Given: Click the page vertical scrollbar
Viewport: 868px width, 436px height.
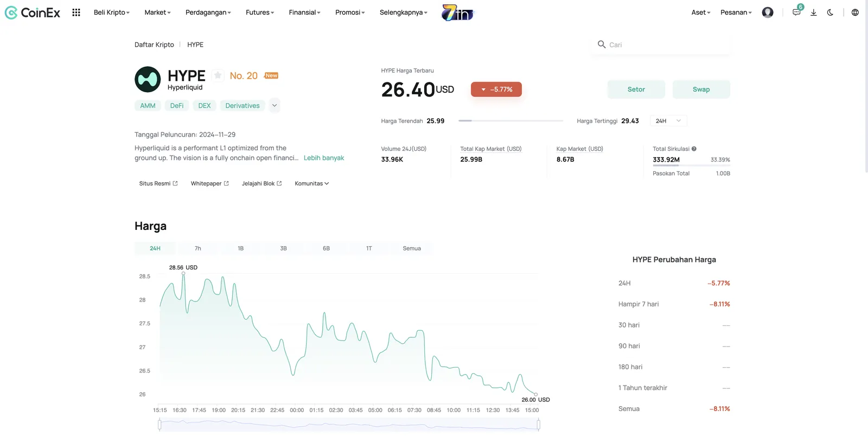Looking at the screenshot, I should (866, 87).
